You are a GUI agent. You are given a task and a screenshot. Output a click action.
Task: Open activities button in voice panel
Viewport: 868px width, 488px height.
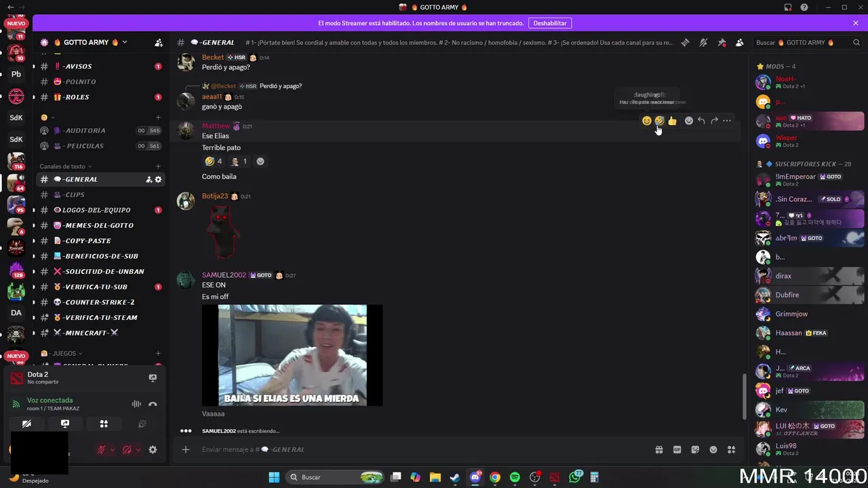(x=104, y=424)
